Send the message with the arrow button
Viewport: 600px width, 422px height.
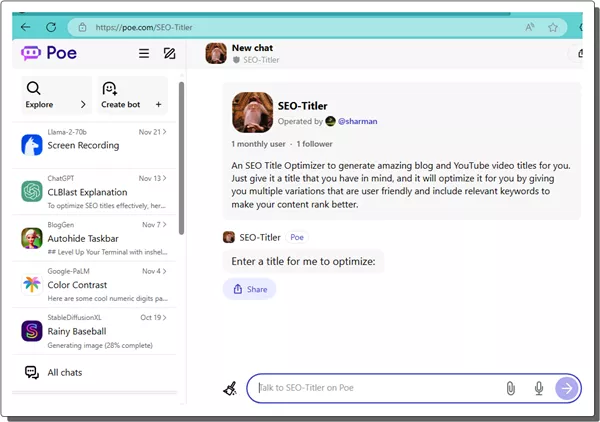567,388
